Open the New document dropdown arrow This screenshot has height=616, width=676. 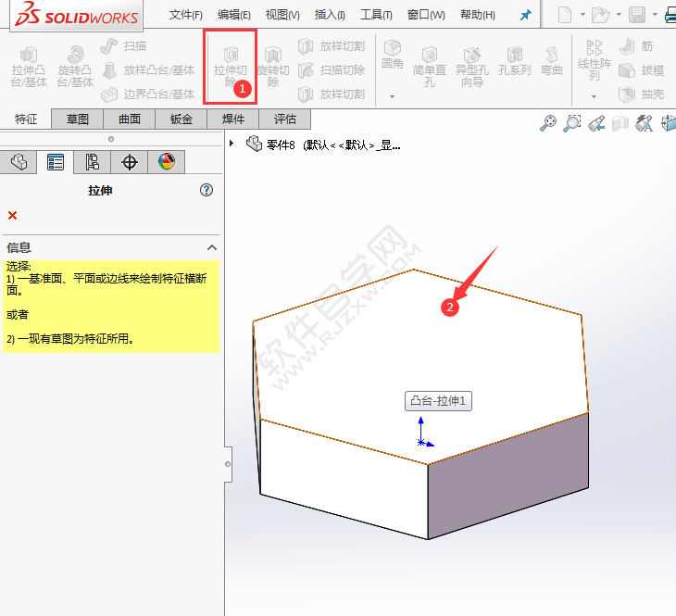click(582, 15)
